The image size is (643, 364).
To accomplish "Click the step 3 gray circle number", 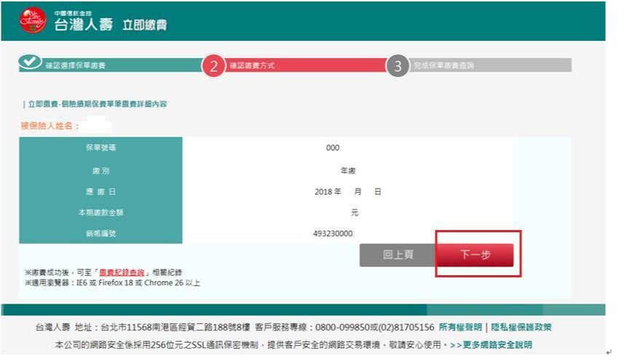I will click(x=397, y=66).
